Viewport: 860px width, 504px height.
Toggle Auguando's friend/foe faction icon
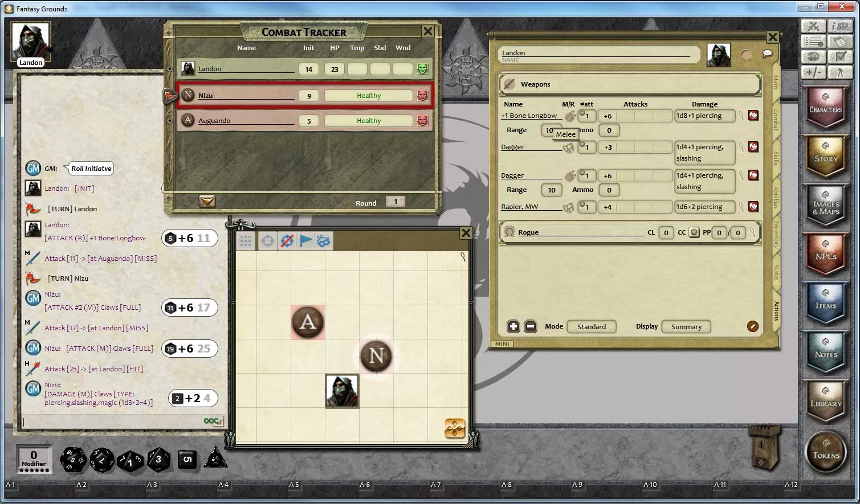422,121
